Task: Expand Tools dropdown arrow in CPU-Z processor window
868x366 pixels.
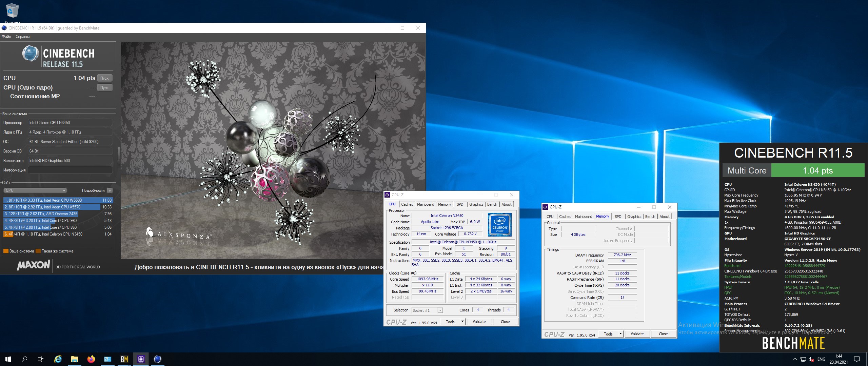Action: (x=462, y=322)
